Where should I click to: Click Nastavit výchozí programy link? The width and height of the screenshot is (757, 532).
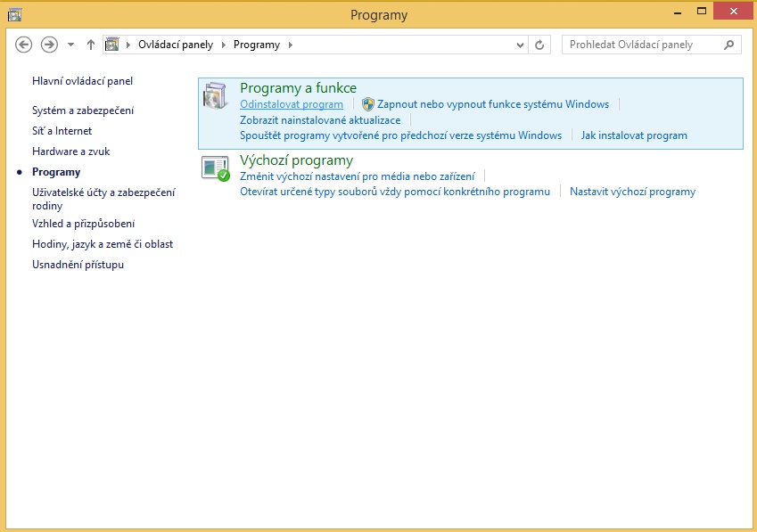632,192
